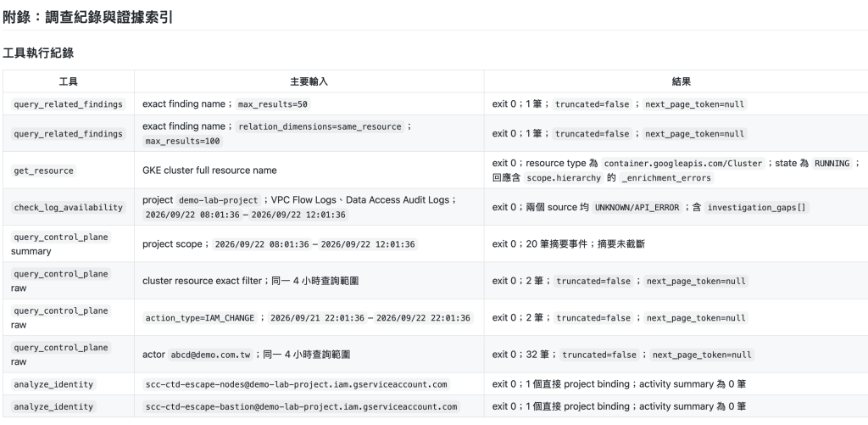Click truncated=false in the IAM_CHANGE row

click(593, 318)
